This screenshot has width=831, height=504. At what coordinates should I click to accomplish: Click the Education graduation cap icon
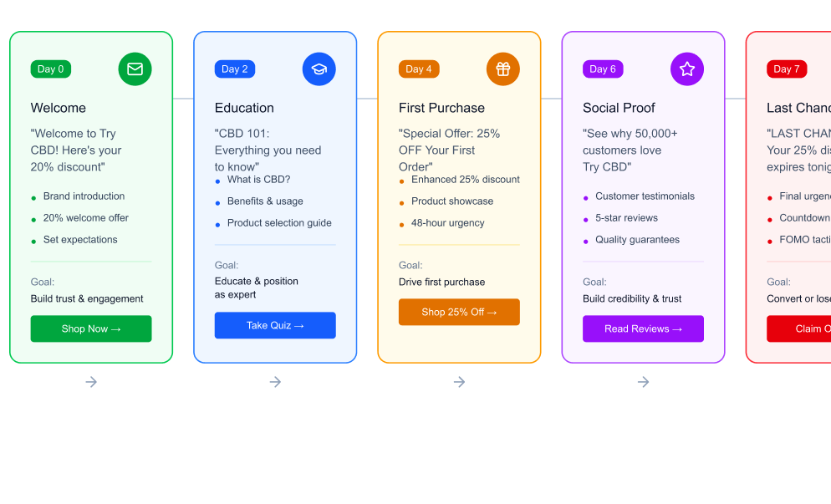pyautogui.click(x=319, y=69)
